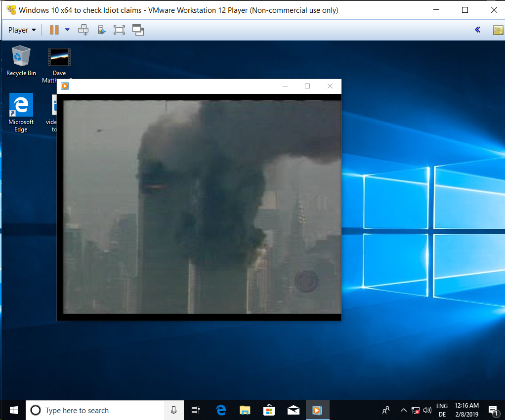This screenshot has width=505, height=420.
Task: Minimize the media player window
Action: pos(285,86)
